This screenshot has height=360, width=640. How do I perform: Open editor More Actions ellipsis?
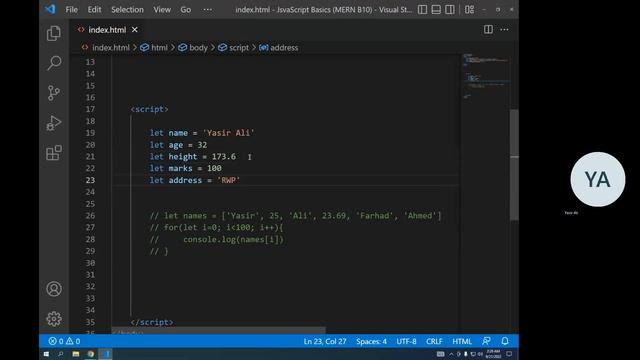pyautogui.click(x=504, y=29)
